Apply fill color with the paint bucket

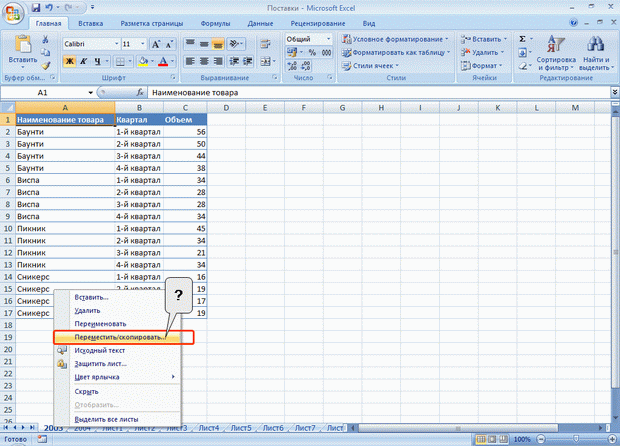[x=143, y=61]
